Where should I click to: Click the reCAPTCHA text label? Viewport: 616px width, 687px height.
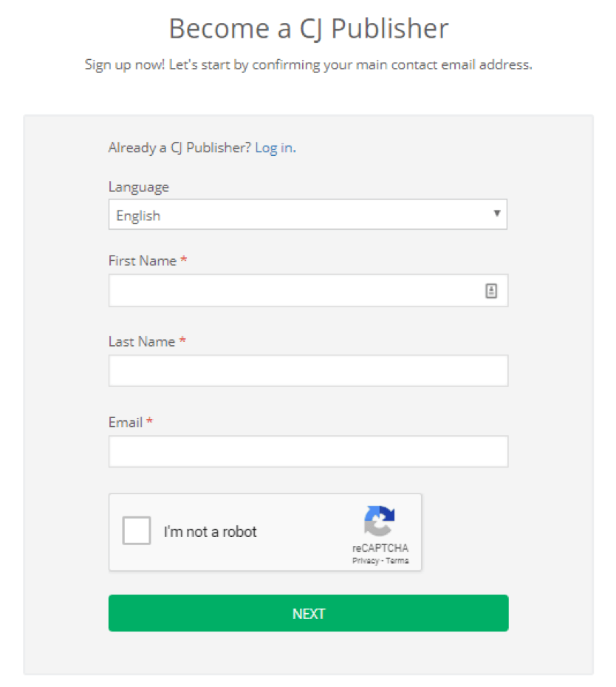(x=380, y=548)
